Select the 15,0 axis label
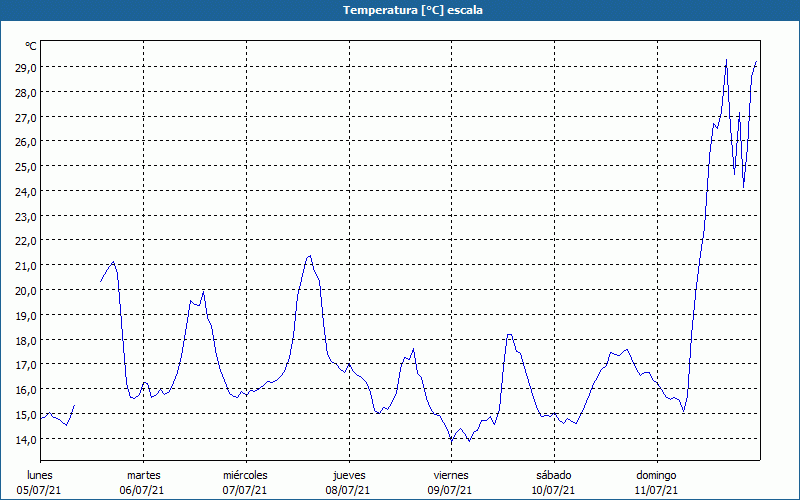Viewport: 800px width, 500px height. pos(26,415)
